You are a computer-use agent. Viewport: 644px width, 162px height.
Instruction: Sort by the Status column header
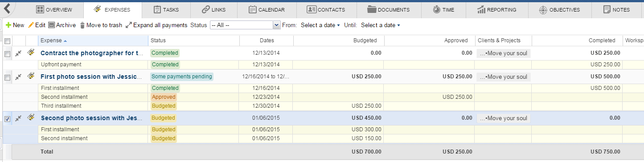194,40
